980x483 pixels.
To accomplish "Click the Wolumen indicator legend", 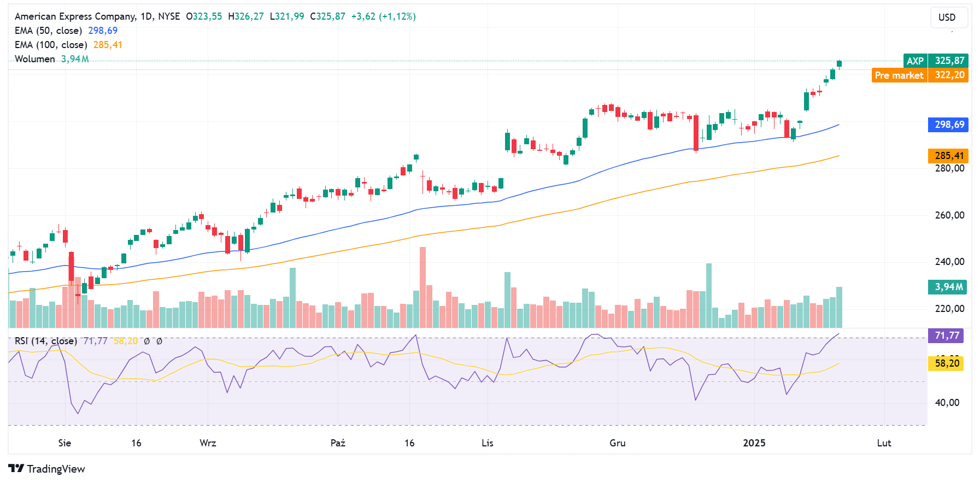I will [x=35, y=59].
